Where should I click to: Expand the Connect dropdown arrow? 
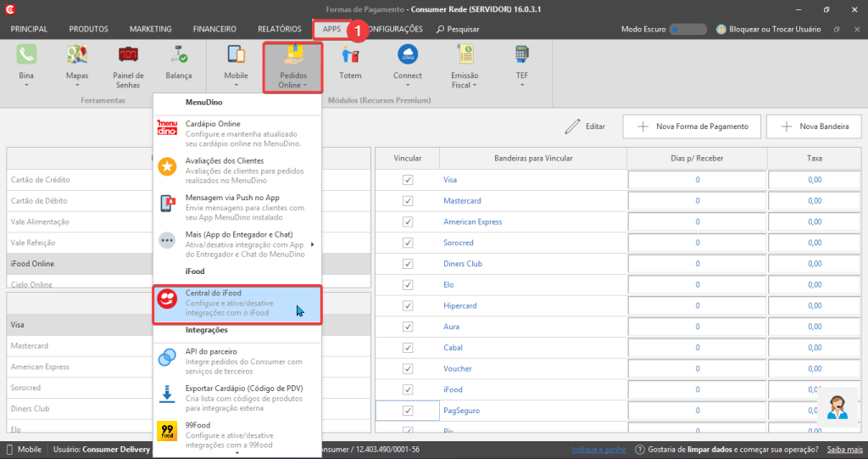point(408,86)
